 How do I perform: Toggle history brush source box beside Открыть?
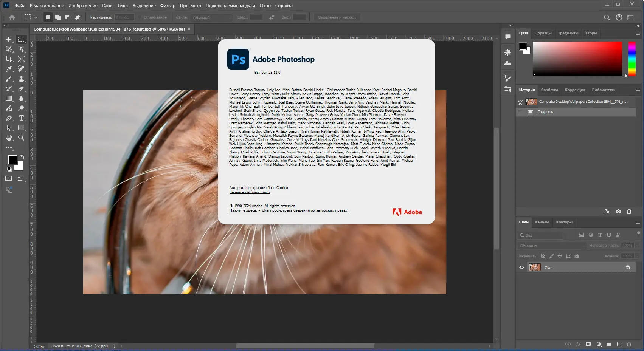(521, 112)
